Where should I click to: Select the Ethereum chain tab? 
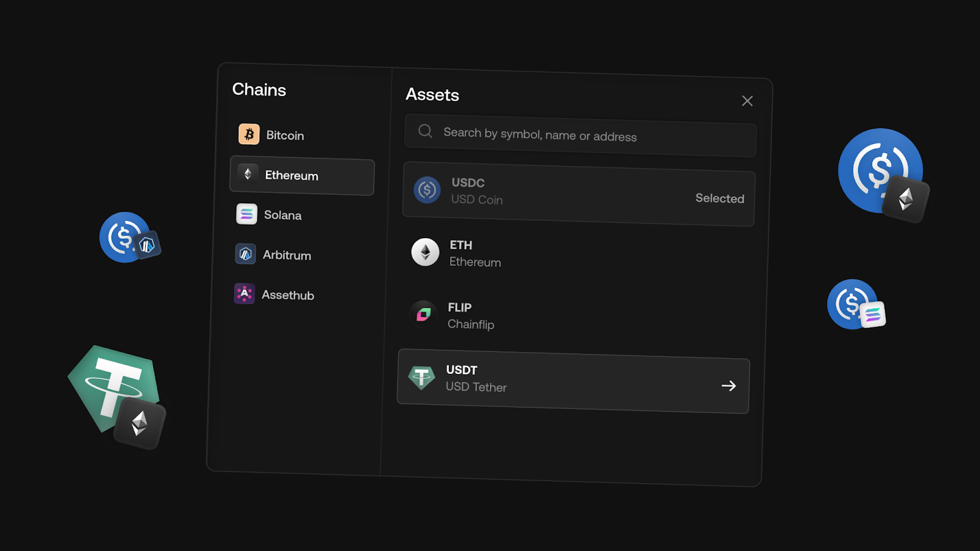tap(302, 176)
